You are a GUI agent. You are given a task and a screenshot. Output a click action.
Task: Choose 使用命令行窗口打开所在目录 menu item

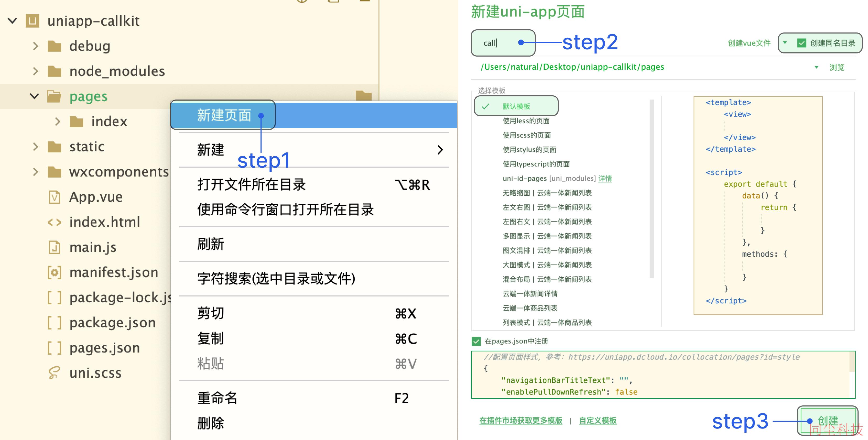coord(314,210)
